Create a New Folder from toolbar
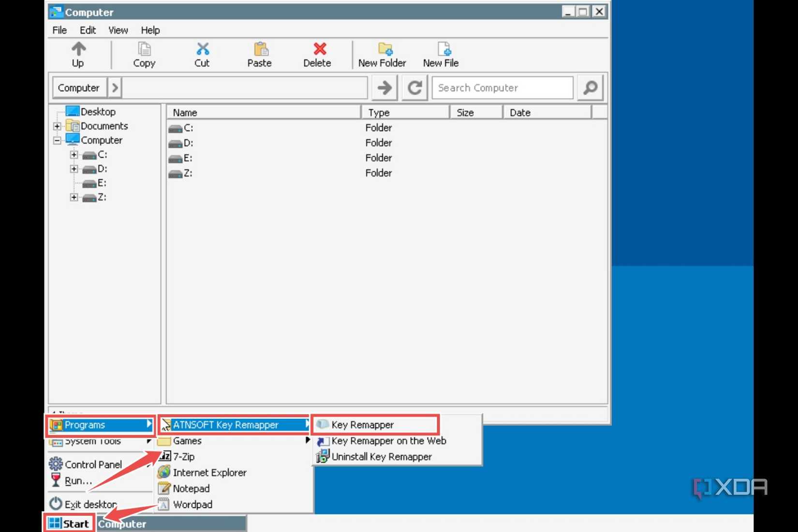798x532 pixels. pos(382,54)
